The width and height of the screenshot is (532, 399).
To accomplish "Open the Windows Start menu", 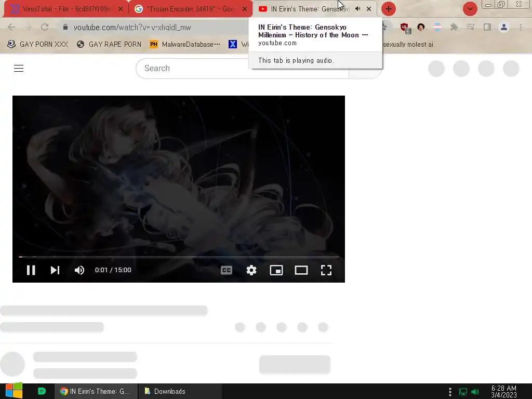I will [x=14, y=391].
